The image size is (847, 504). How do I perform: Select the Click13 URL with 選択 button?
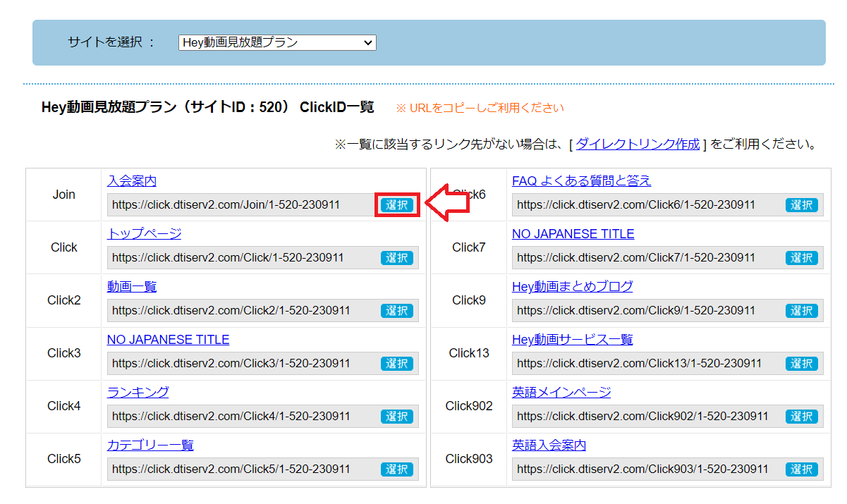tap(802, 364)
